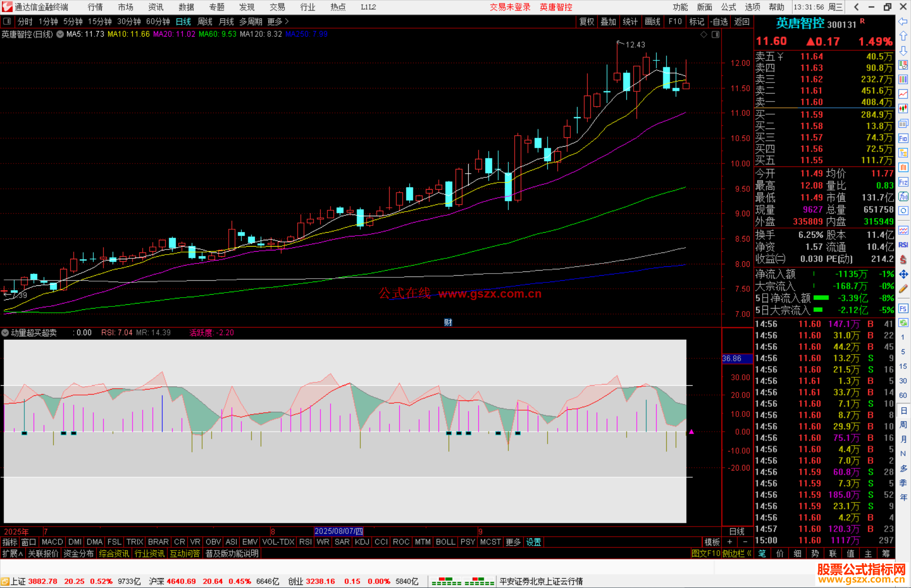The image size is (911, 588).
Task: Click the four-way move arrows icon
Action: [903, 274]
